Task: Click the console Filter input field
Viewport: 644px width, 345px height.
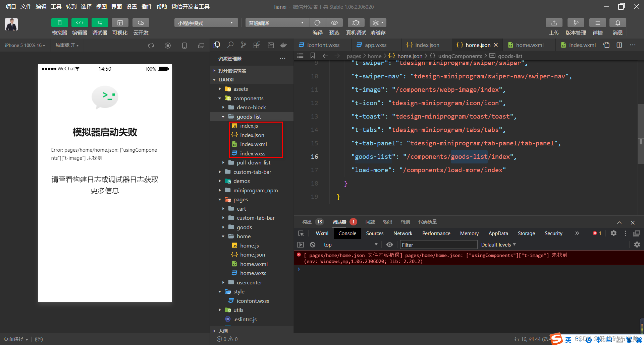Action: pyautogui.click(x=438, y=245)
